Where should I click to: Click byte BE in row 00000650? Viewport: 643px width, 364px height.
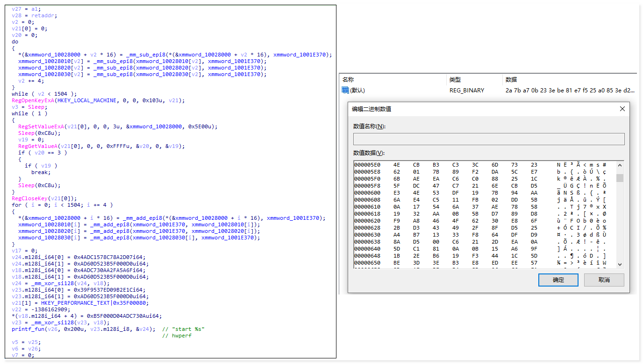coord(397,263)
